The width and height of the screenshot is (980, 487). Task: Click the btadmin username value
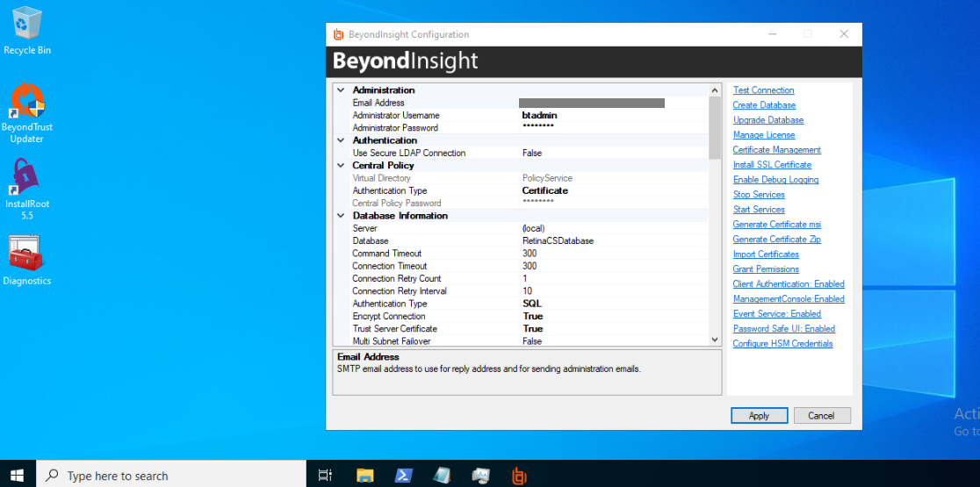pyautogui.click(x=539, y=116)
